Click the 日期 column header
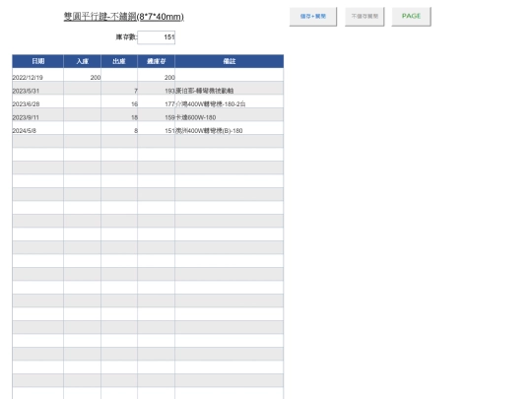Viewport: 532px width, 399px height. (x=37, y=61)
